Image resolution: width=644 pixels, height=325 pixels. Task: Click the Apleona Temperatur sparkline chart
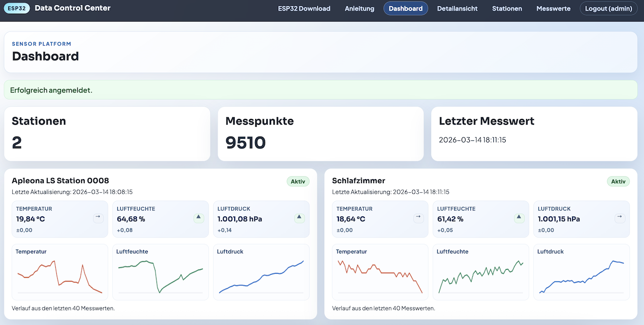click(60, 277)
